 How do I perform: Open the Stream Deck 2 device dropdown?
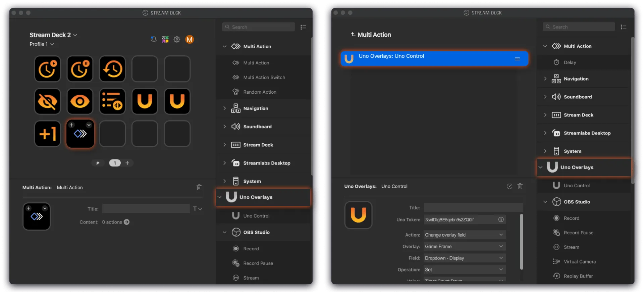53,35
